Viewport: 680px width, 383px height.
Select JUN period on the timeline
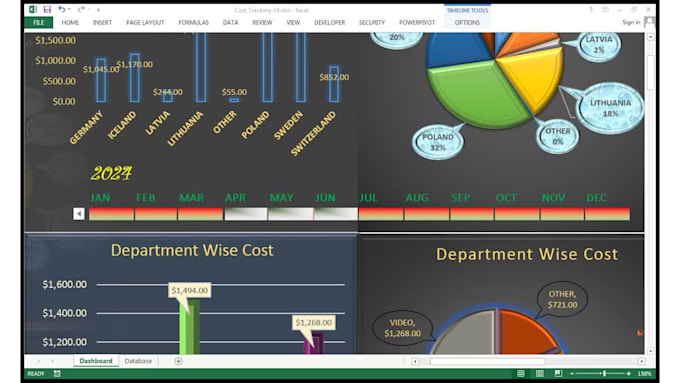336,214
